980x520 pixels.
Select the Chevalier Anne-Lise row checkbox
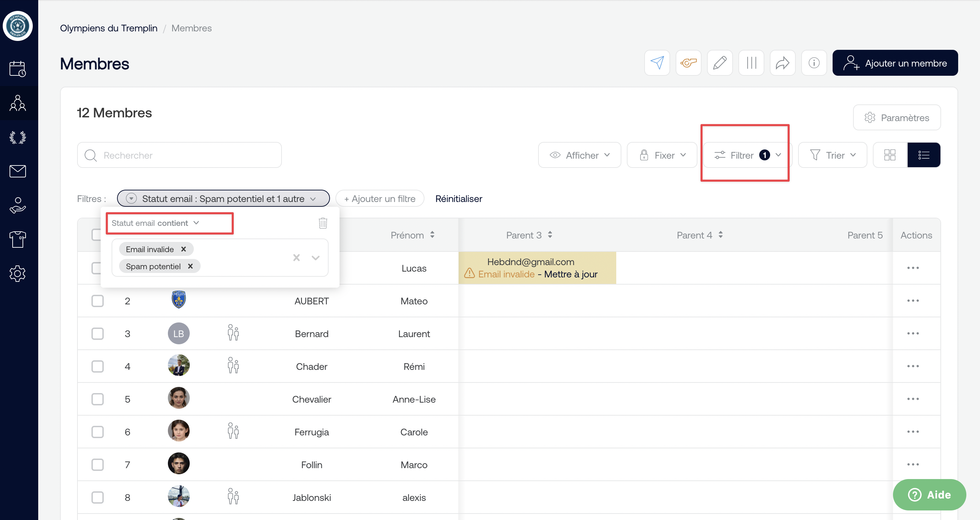[x=97, y=399]
